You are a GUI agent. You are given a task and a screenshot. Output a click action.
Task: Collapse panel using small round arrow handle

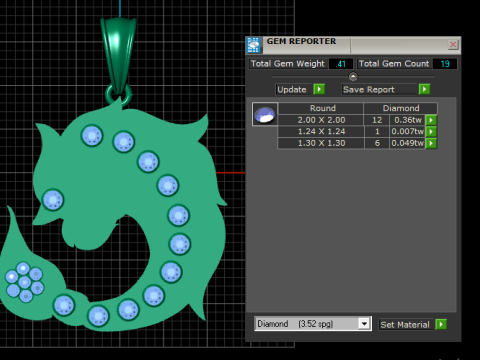pos(353,77)
